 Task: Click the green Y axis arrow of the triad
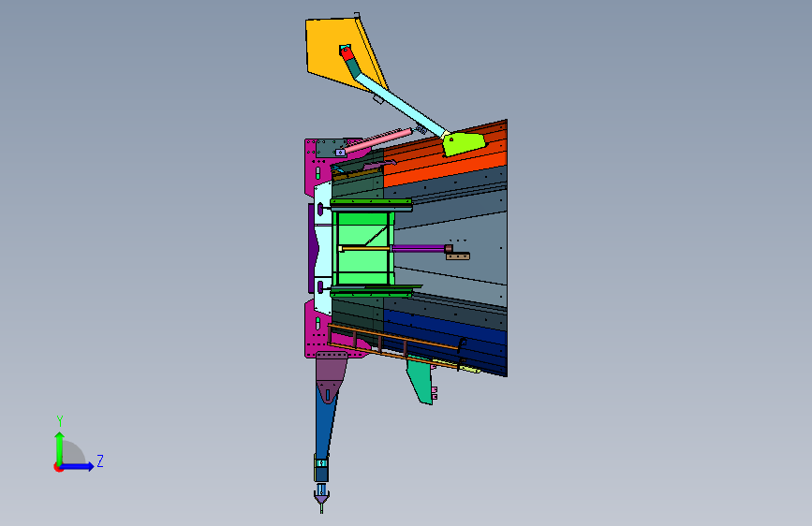60,447
